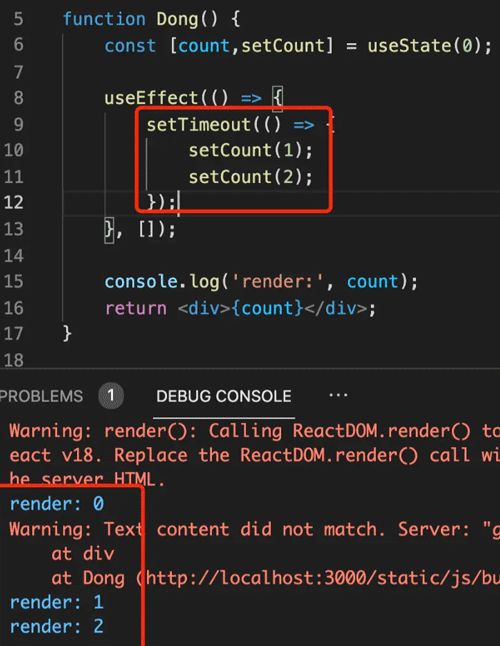Click line number 5 in the gutter
Image resolution: width=500 pixels, height=646 pixels.
[19, 19]
